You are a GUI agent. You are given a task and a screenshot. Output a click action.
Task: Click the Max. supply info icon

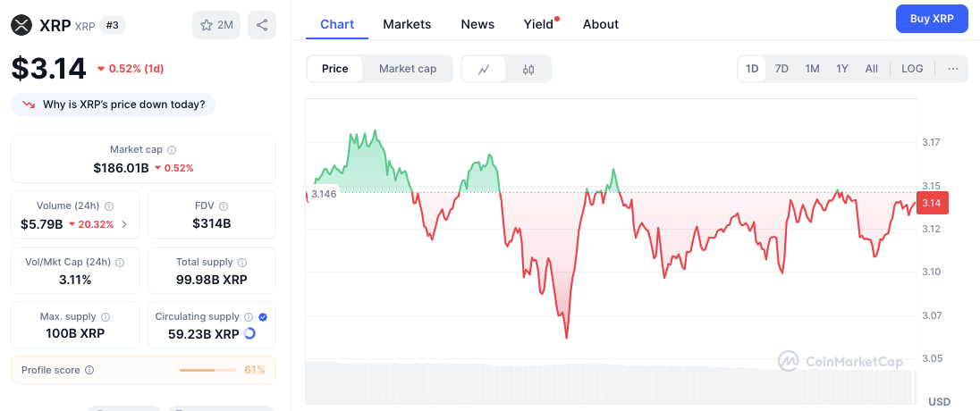pyautogui.click(x=106, y=317)
